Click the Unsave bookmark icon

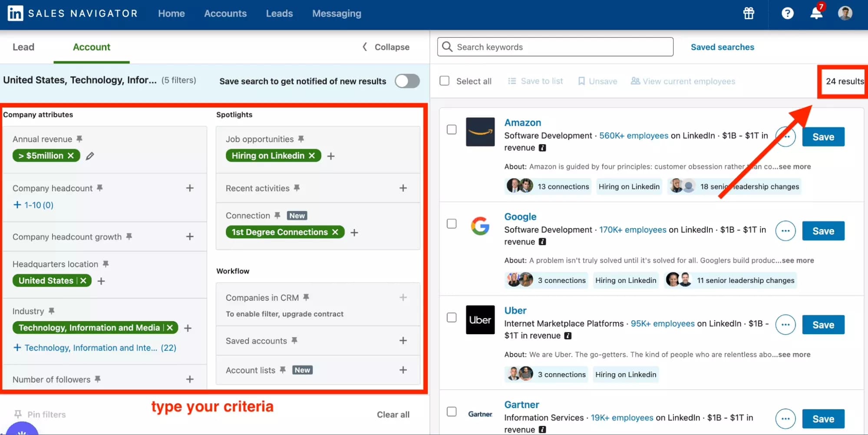click(581, 81)
